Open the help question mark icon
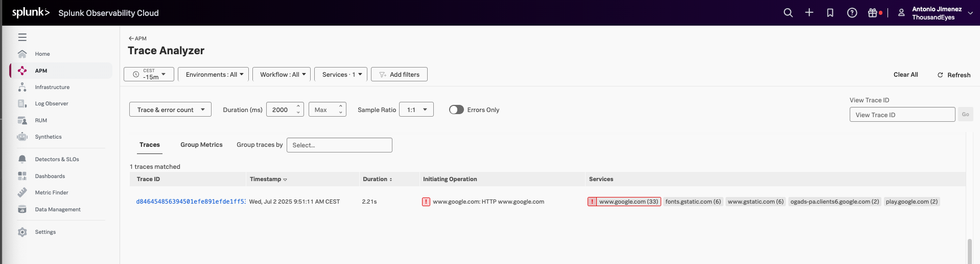Viewport: 980px width, 264px height. (852, 13)
